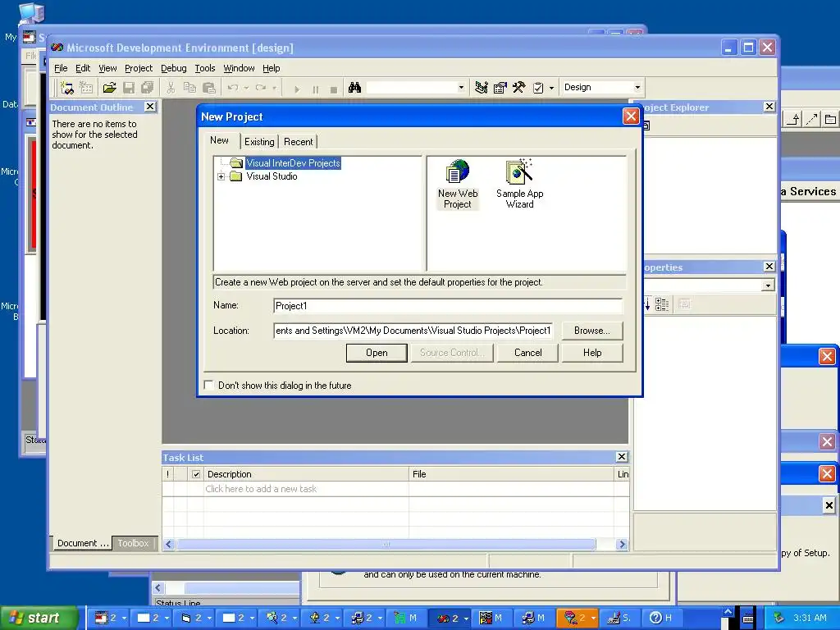Click the Windows start button

39,618
